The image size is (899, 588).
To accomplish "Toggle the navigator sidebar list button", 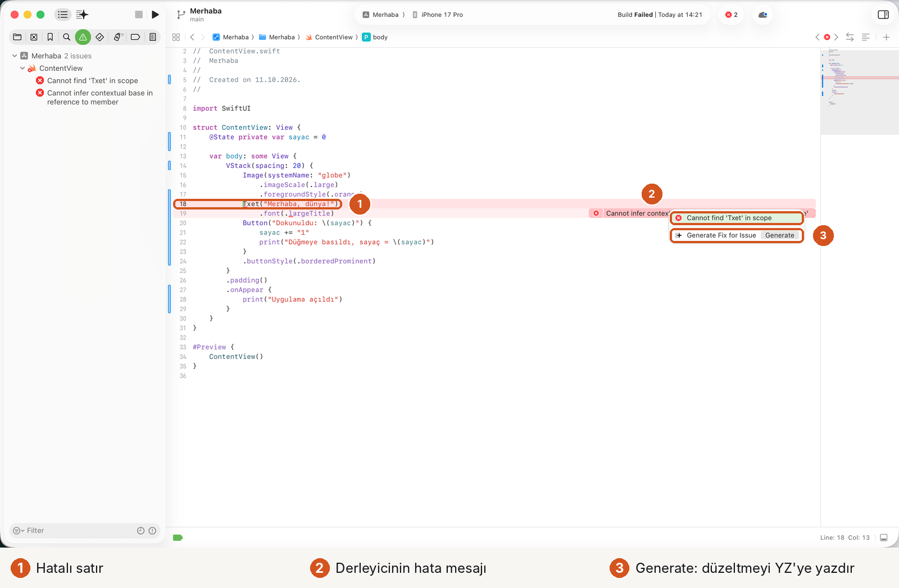I will pos(62,15).
